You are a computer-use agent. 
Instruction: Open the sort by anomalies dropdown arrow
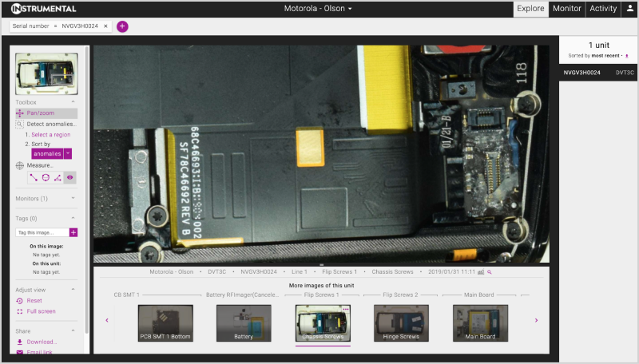pyautogui.click(x=68, y=153)
